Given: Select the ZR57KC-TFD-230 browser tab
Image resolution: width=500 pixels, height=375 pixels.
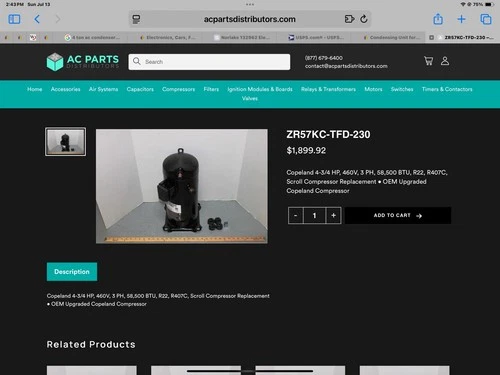Looking at the screenshot, I should 463,37.
